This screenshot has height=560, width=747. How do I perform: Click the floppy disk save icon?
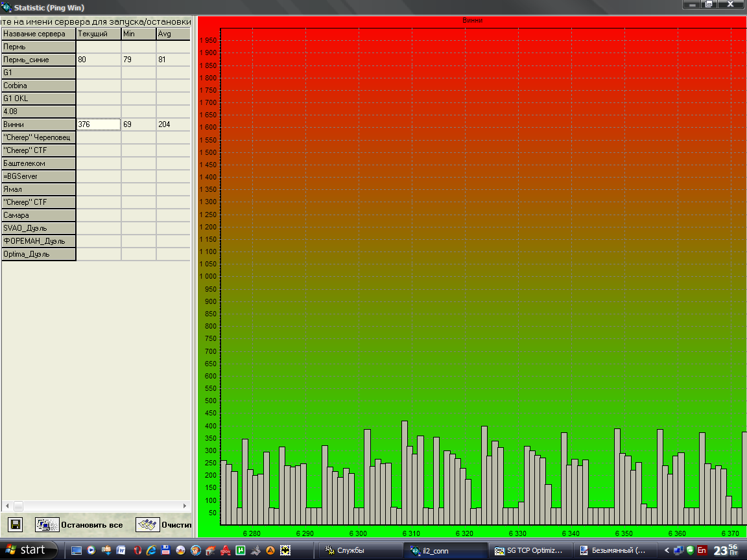pyautogui.click(x=16, y=524)
